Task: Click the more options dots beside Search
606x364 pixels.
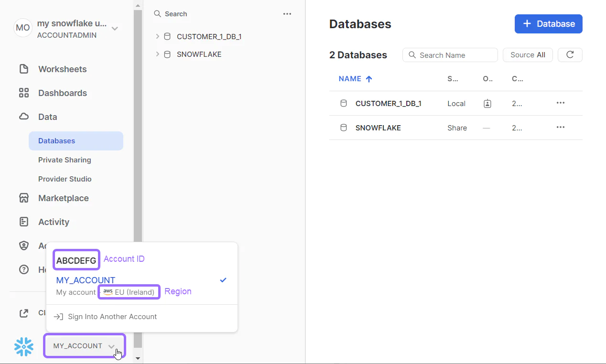Action: tap(287, 14)
